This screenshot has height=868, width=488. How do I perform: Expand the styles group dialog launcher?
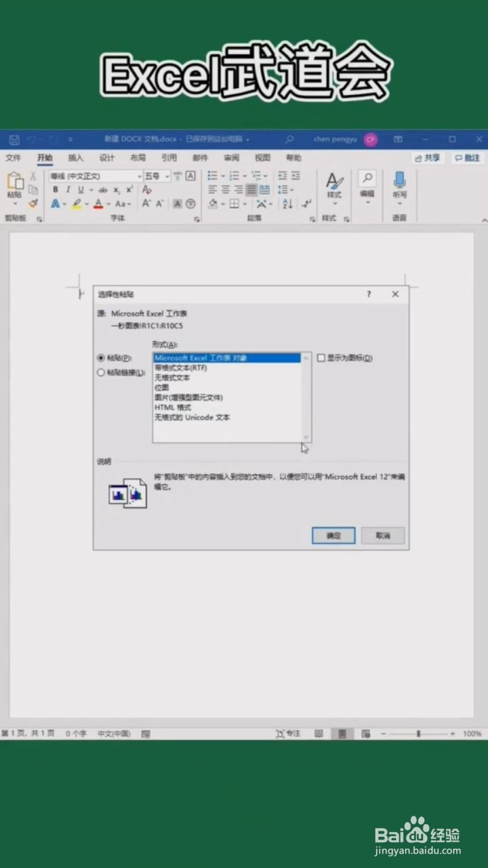pos(346,219)
